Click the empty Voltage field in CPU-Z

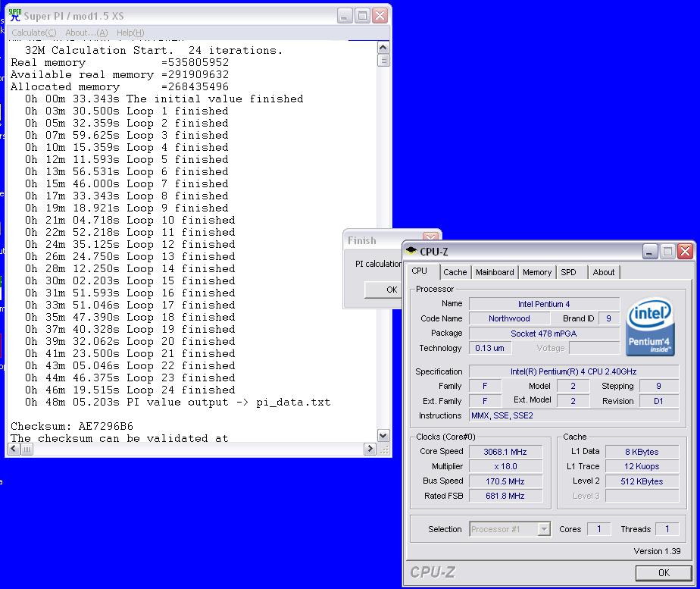pyautogui.click(x=595, y=348)
